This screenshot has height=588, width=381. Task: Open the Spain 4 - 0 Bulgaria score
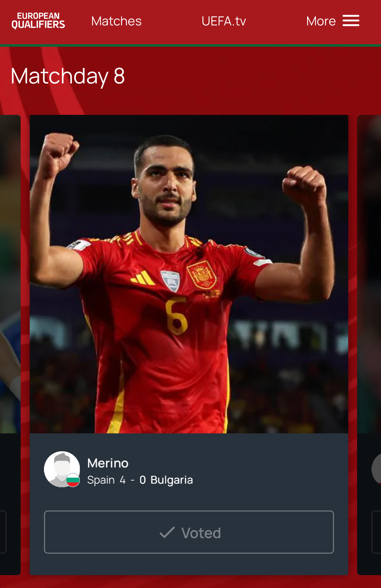point(140,480)
